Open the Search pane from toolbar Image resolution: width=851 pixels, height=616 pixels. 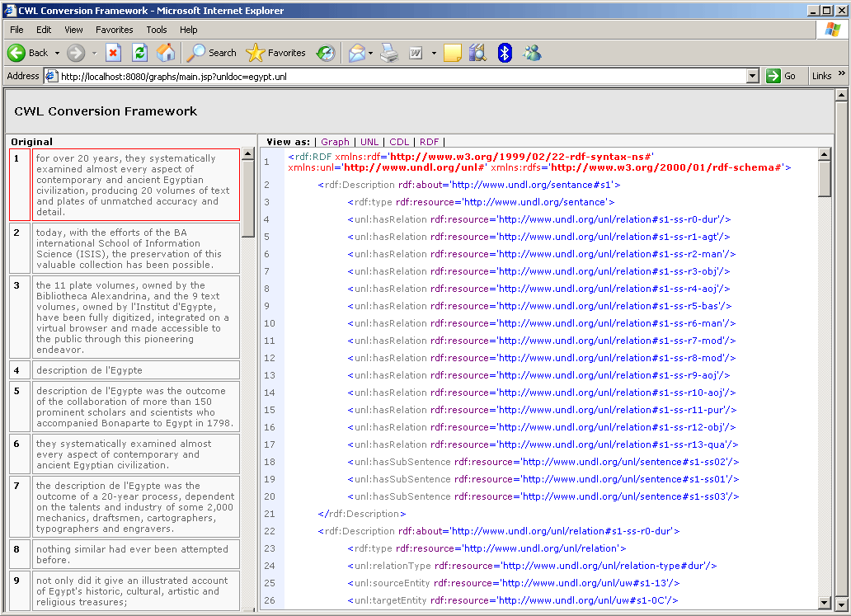tap(212, 53)
